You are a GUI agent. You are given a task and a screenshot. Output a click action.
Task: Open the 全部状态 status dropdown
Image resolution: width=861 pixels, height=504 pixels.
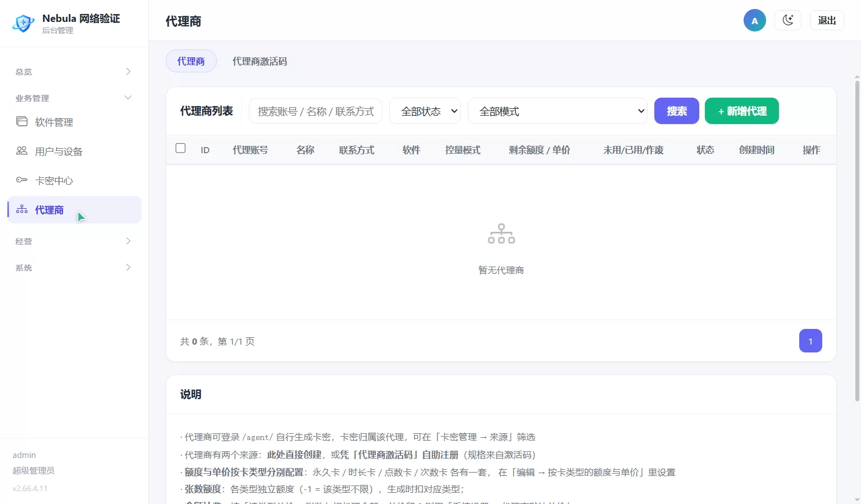tap(425, 111)
